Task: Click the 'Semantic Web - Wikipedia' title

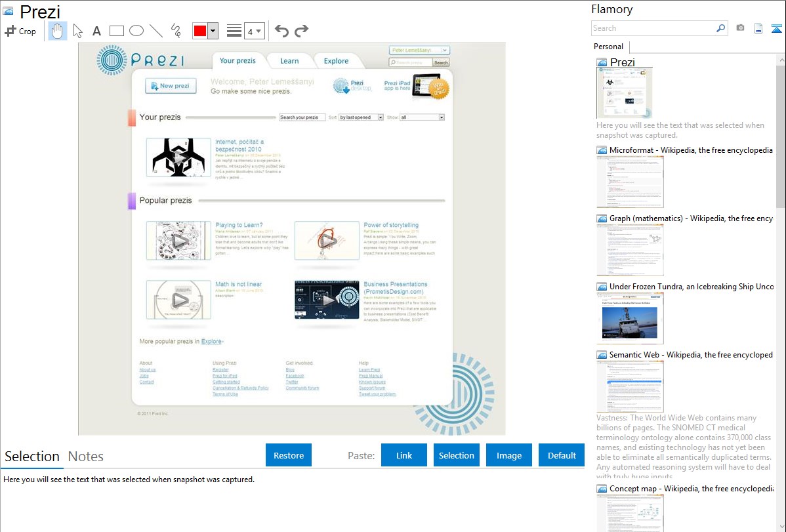Action: point(691,354)
